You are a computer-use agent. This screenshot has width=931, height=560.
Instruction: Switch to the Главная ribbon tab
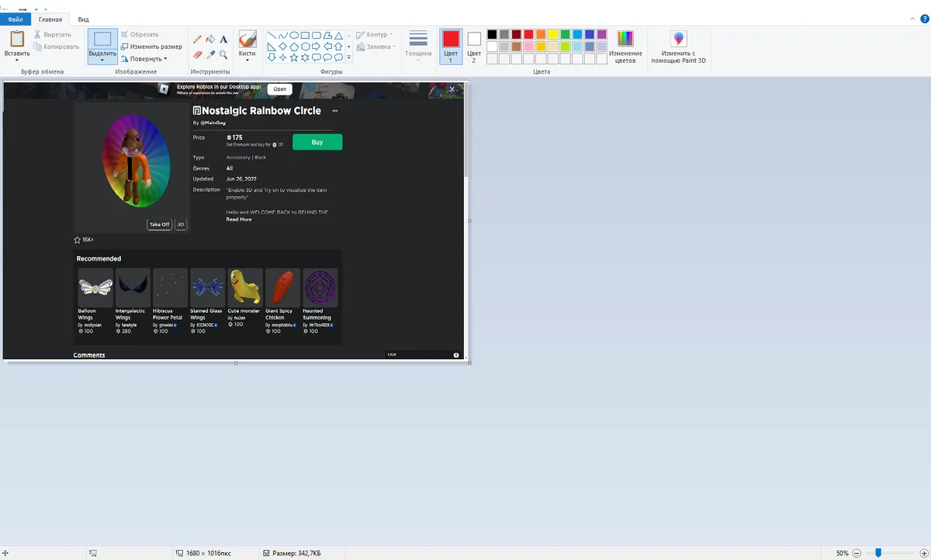(x=50, y=19)
